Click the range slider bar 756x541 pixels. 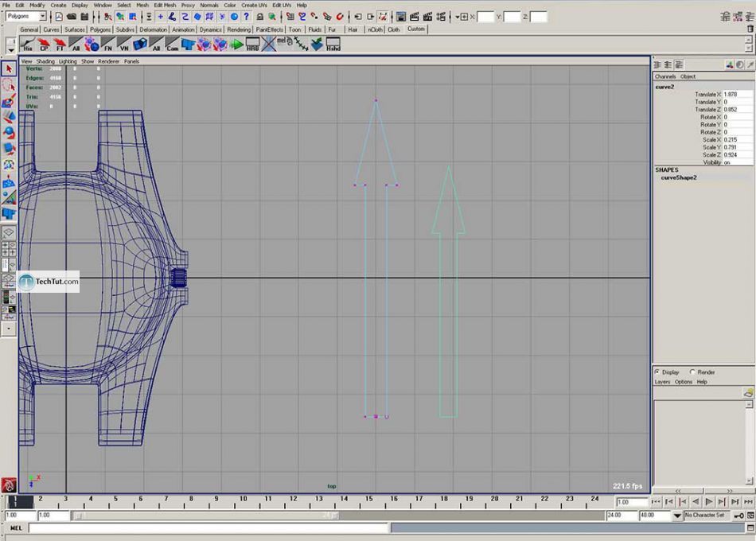pyautogui.click(x=206, y=516)
